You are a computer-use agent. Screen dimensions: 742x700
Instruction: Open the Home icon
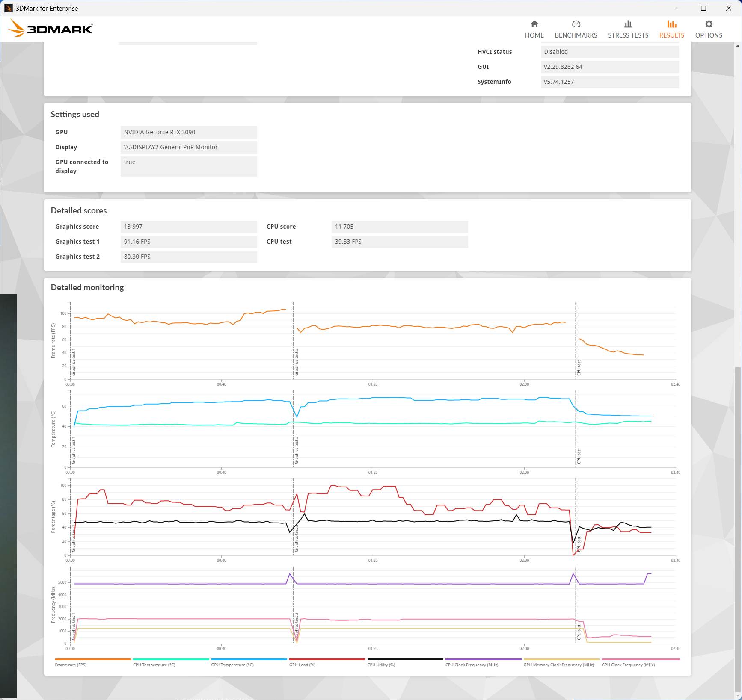534,24
